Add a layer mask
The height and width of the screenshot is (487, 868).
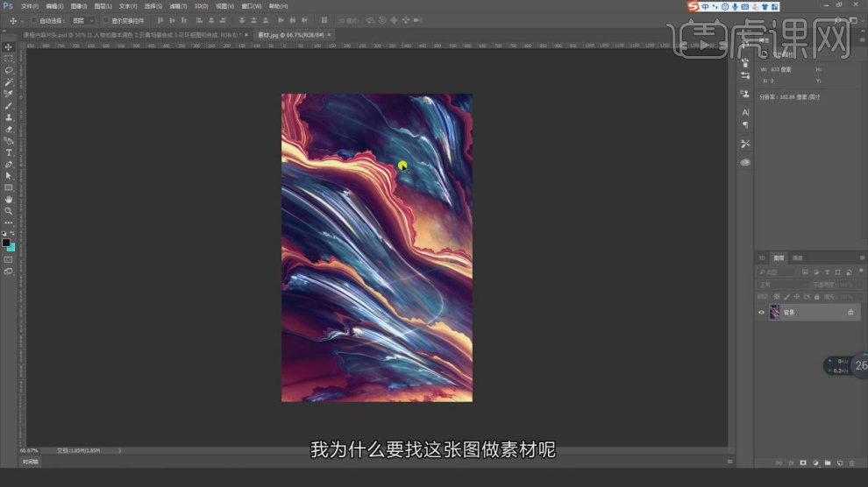point(803,462)
